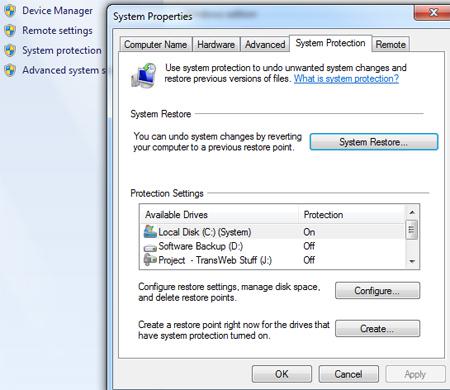Image resolution: width=450 pixels, height=390 pixels.
Task: Open Advanced system settings sidebar link
Action: coord(64,70)
